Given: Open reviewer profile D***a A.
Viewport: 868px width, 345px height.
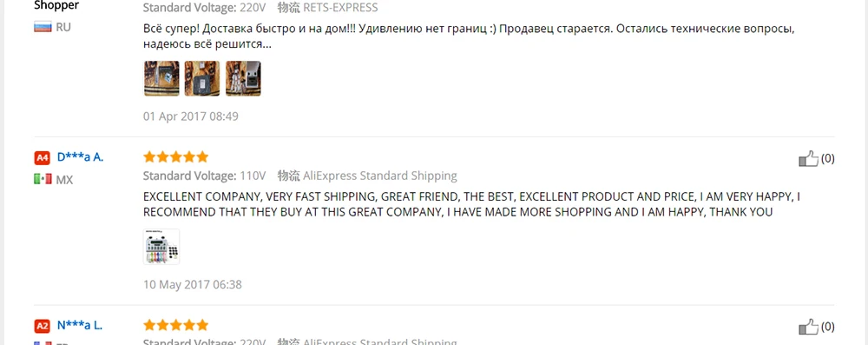Looking at the screenshot, I should pos(80,157).
